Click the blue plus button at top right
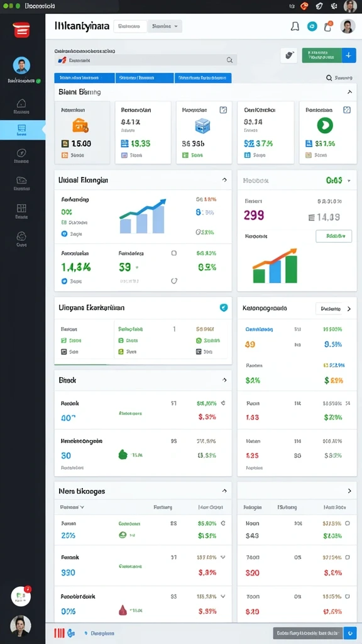 349,55
